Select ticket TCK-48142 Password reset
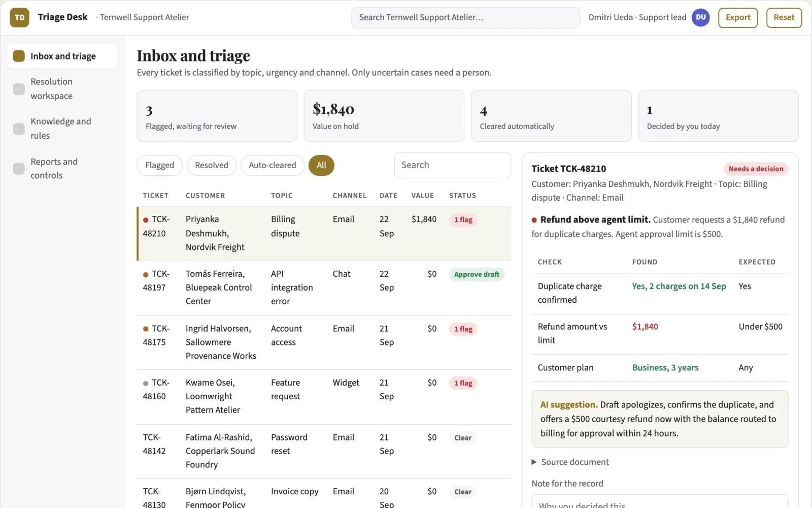Screen dimensions: 812x508 [x=324, y=451]
